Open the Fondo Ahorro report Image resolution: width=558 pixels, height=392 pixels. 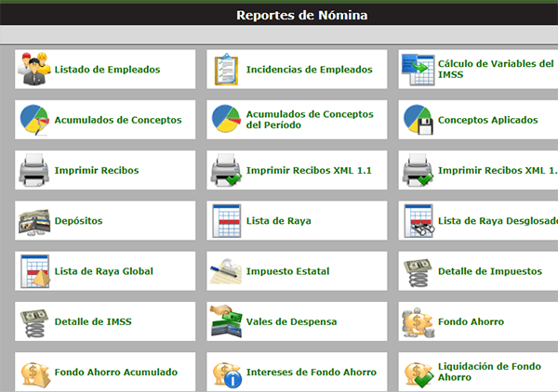click(471, 321)
